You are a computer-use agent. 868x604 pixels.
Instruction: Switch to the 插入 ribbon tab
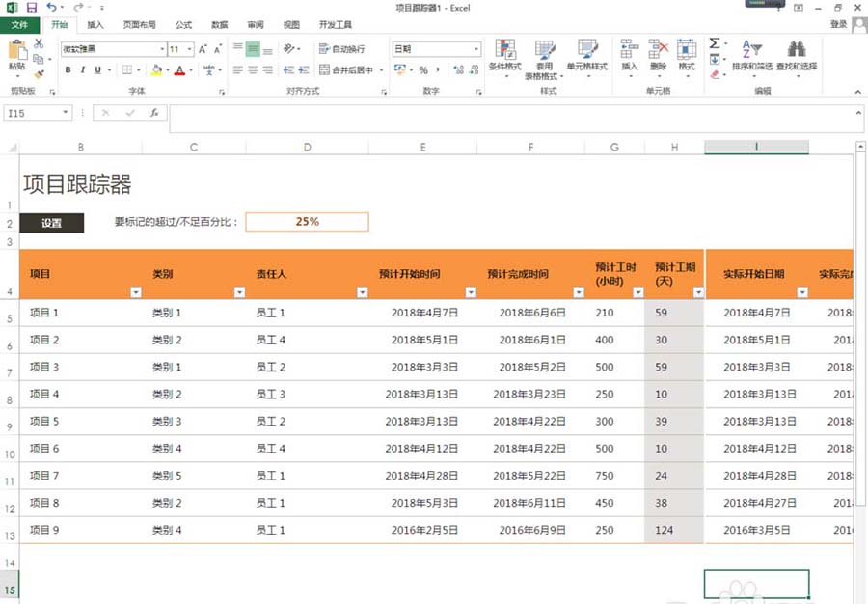(95, 25)
